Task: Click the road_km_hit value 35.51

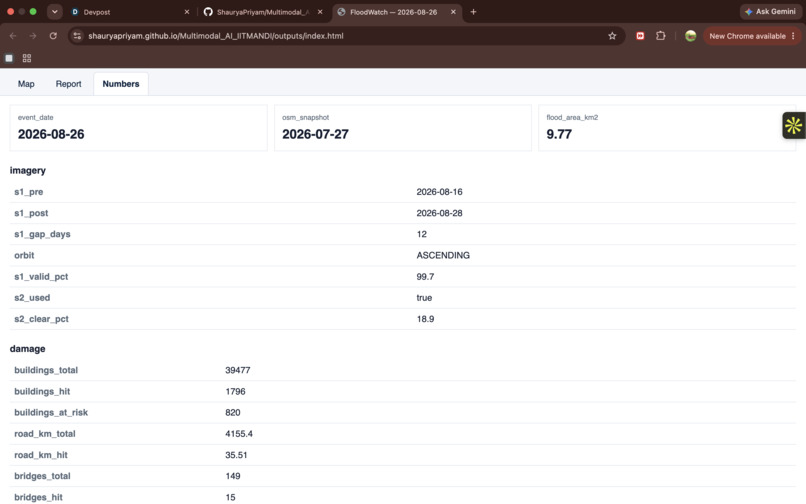Action: pos(236,455)
